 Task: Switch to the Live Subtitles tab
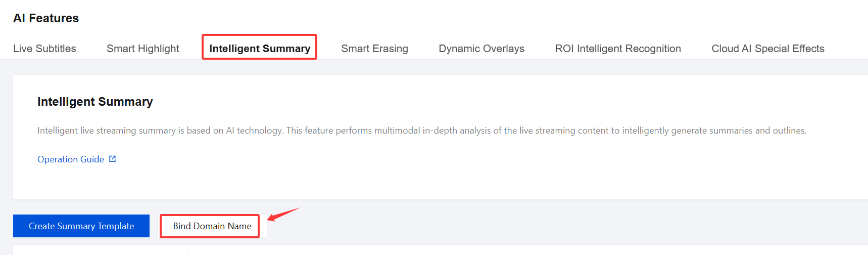(44, 49)
